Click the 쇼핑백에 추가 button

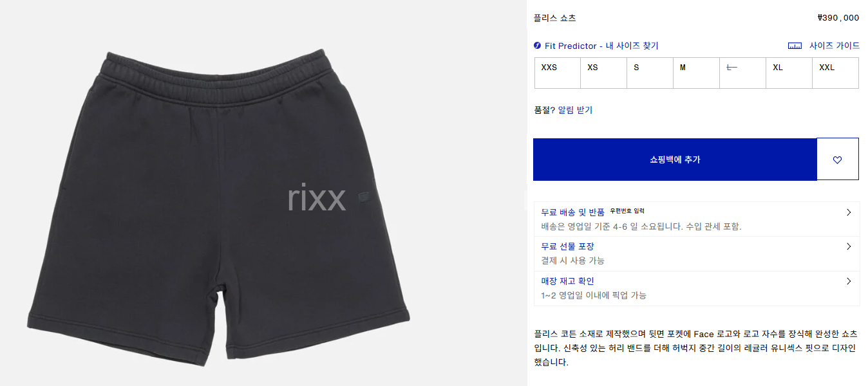pos(675,160)
